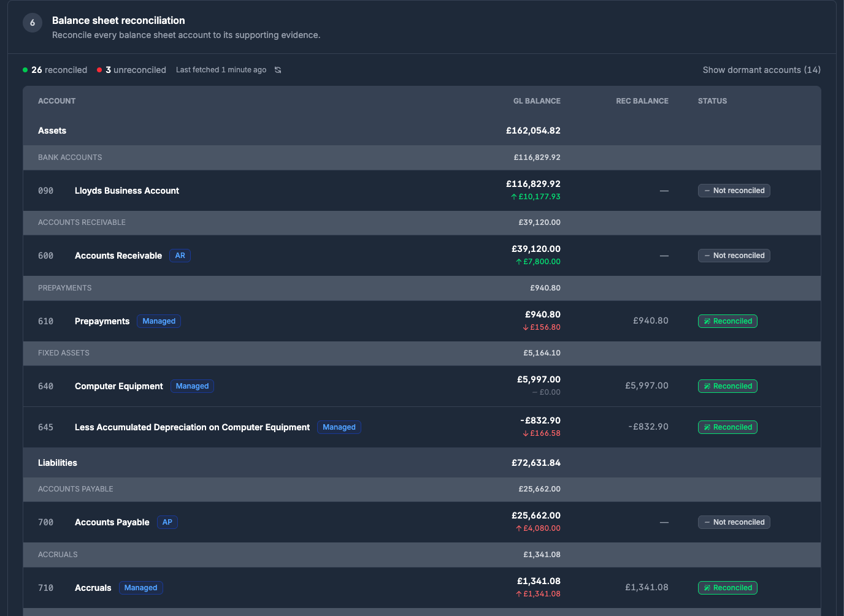
Task: Open Less Accumulated Depreciation on Computer Equipment
Action: 192,427
